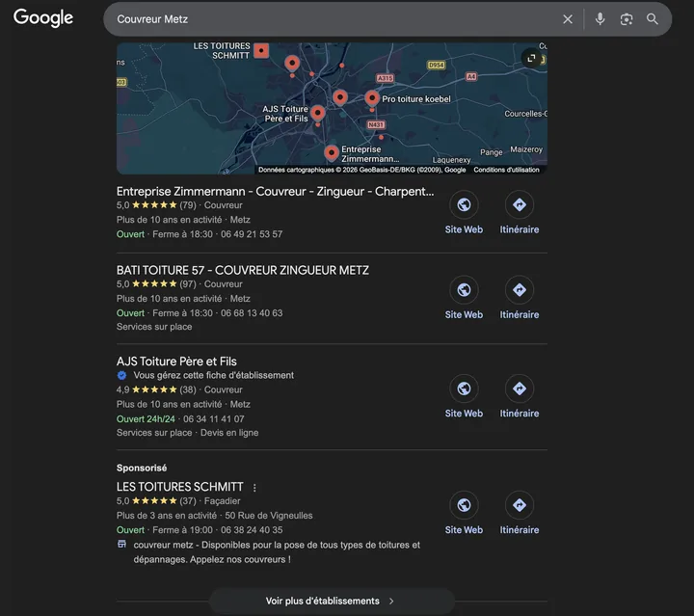Open 'Conditions d'utilisation' map link
The height and width of the screenshot is (616, 694).
tap(506, 170)
